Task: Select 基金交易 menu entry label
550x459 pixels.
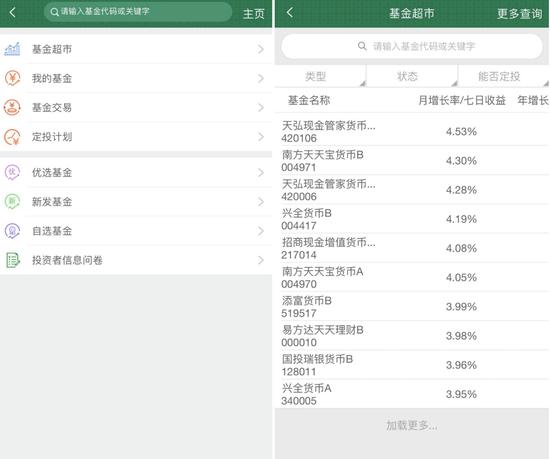Action: point(52,107)
